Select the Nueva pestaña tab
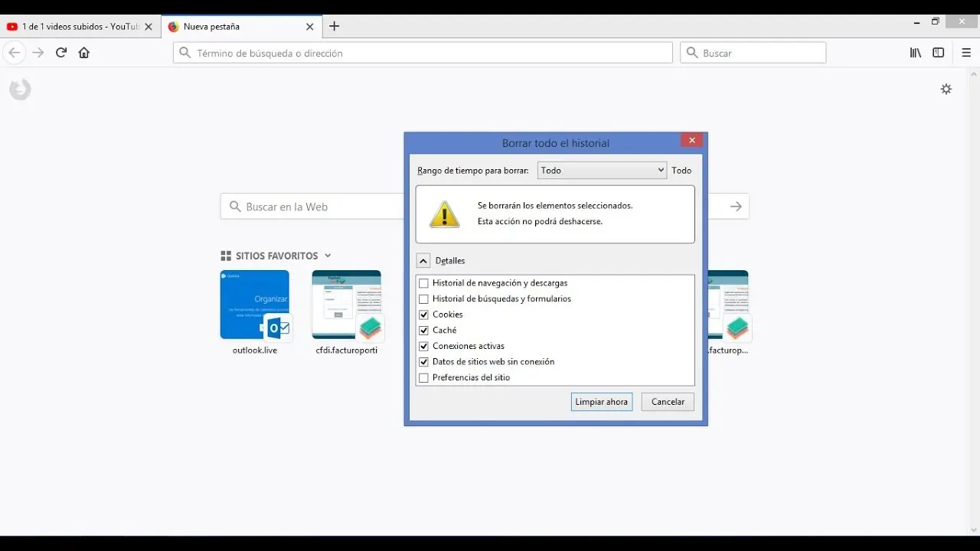Viewport: 980px width, 551px height. (x=241, y=26)
